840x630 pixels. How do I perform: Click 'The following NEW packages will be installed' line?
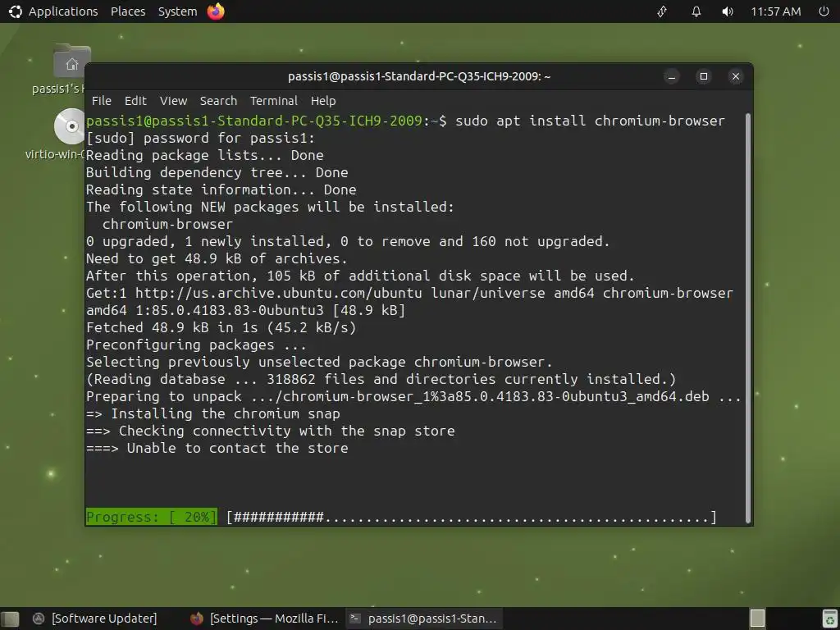click(270, 207)
